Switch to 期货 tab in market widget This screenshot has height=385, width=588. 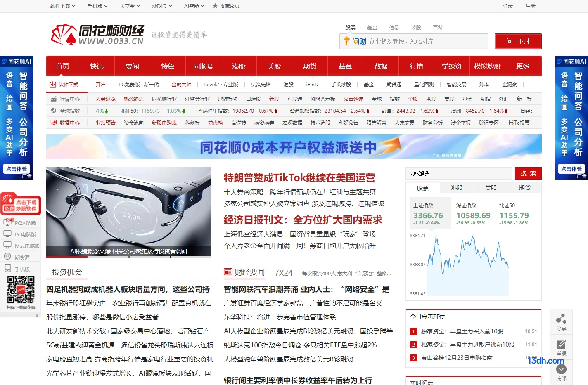[x=524, y=188]
